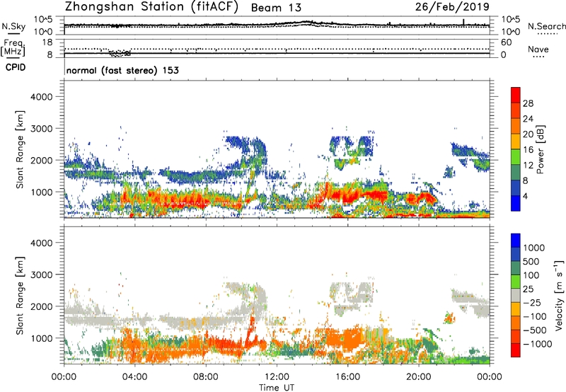Click the '1000' tick on velocity colorbar
Viewport: 566px width, 392px height.
tap(534, 248)
